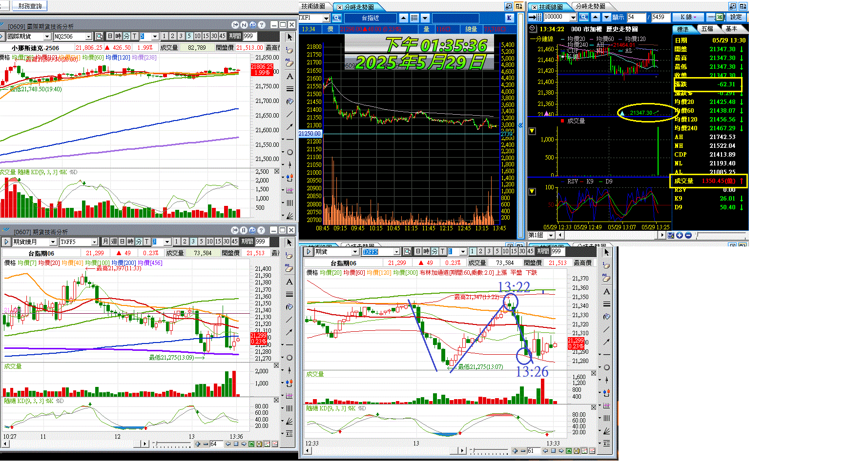
Task: Click symbol search icon in 0609 window
Action: [x=99, y=36]
